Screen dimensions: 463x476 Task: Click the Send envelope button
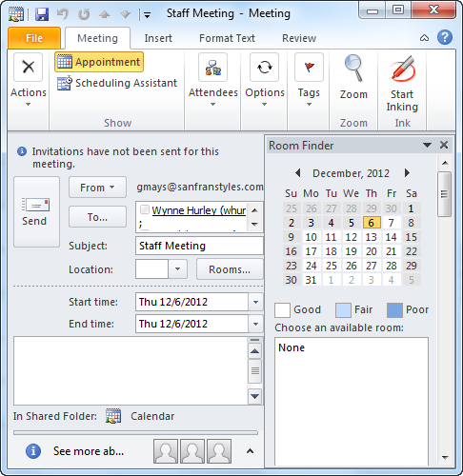(36, 211)
